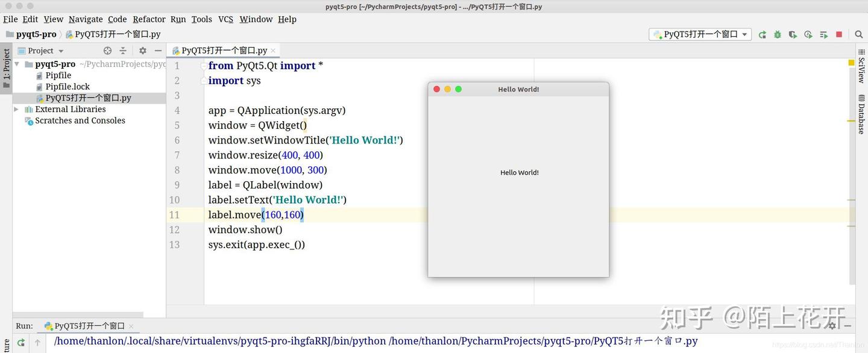The height and width of the screenshot is (353, 868).
Task: Rerun from the Run panel's green arrow icon
Action: [x=20, y=342]
